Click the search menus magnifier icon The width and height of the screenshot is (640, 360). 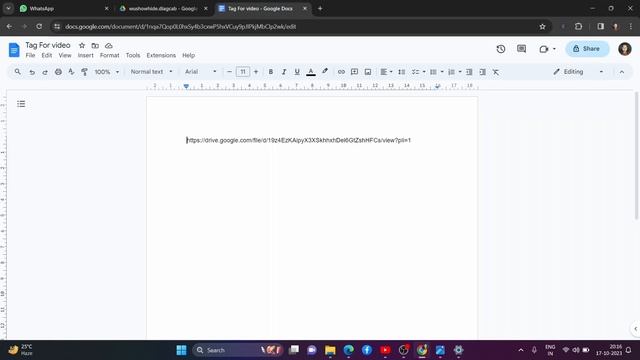click(x=18, y=72)
